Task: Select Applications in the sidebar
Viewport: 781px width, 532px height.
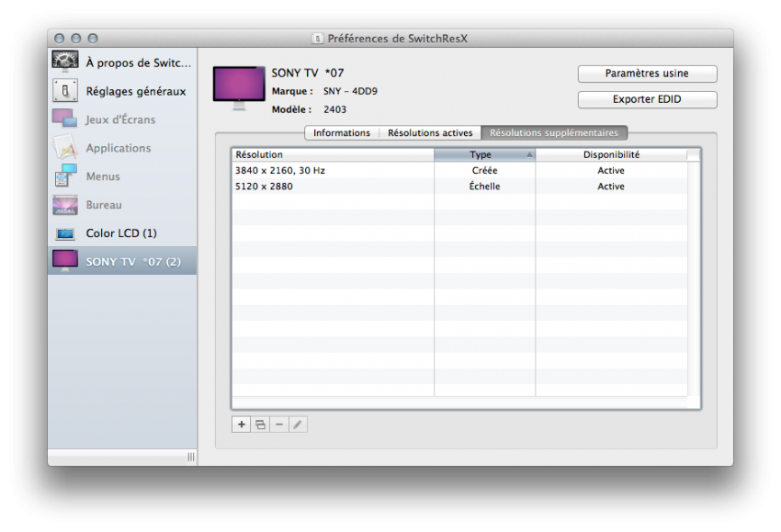Action: pos(122,147)
